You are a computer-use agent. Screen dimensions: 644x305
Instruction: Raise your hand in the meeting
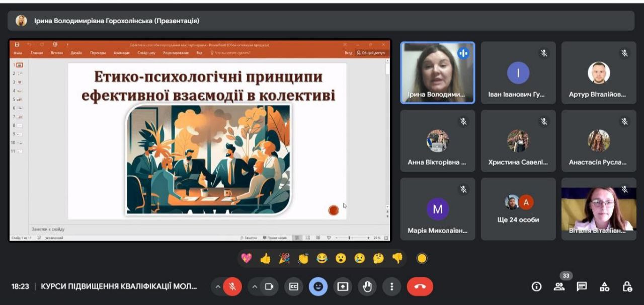[367, 286]
